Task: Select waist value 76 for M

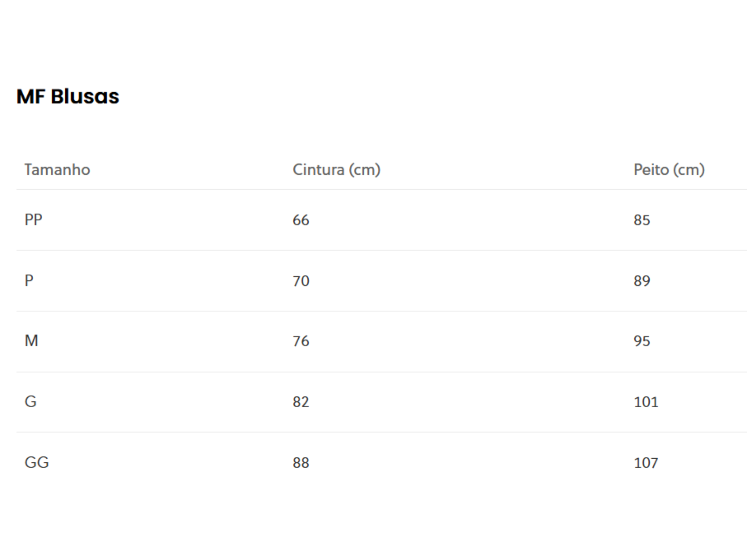Action: pos(301,341)
